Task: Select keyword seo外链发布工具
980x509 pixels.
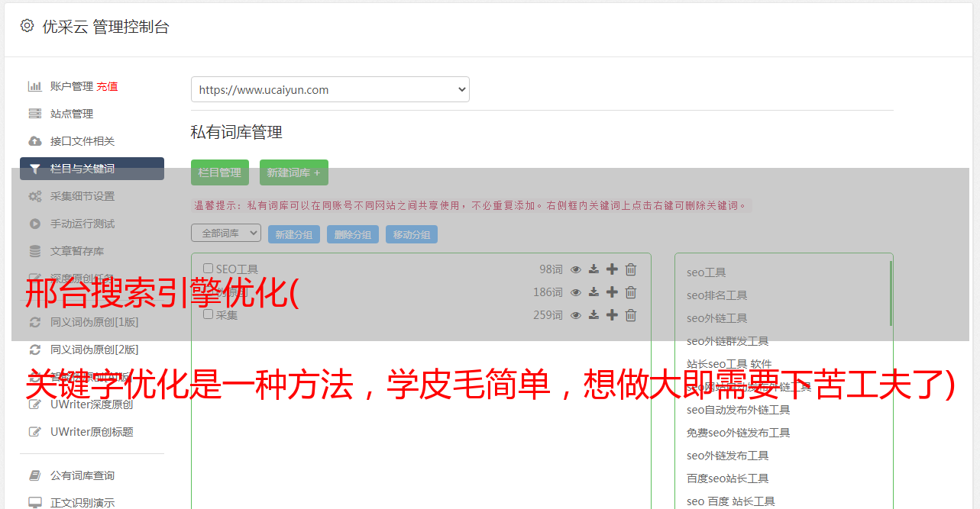Action: click(x=728, y=456)
